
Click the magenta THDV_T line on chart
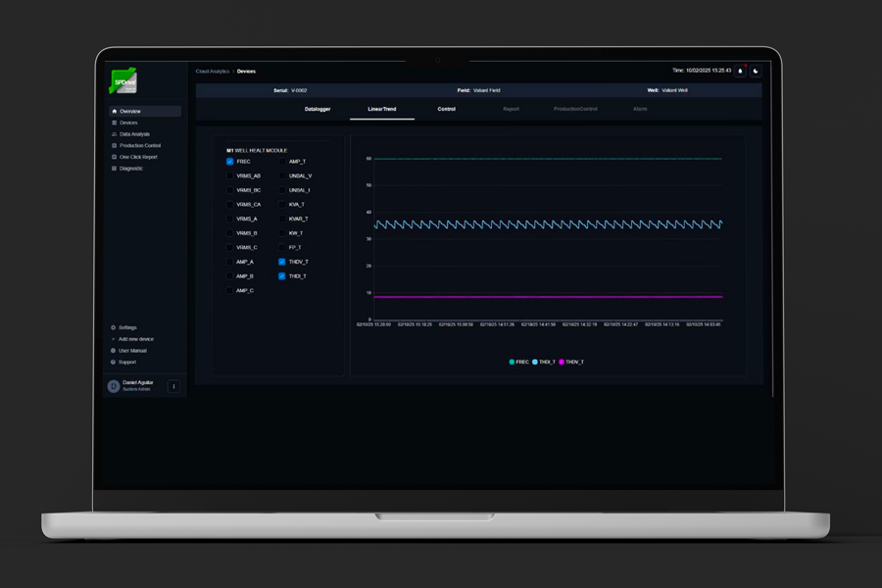click(549, 297)
